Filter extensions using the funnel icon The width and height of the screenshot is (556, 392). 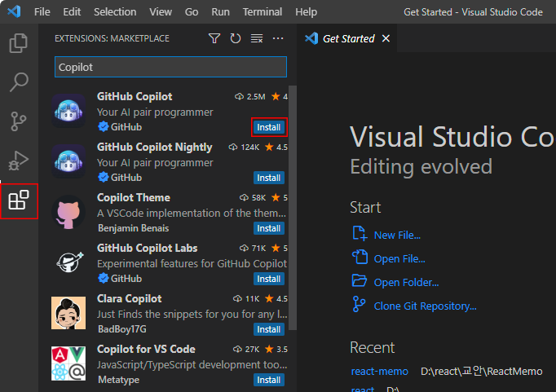pos(214,38)
